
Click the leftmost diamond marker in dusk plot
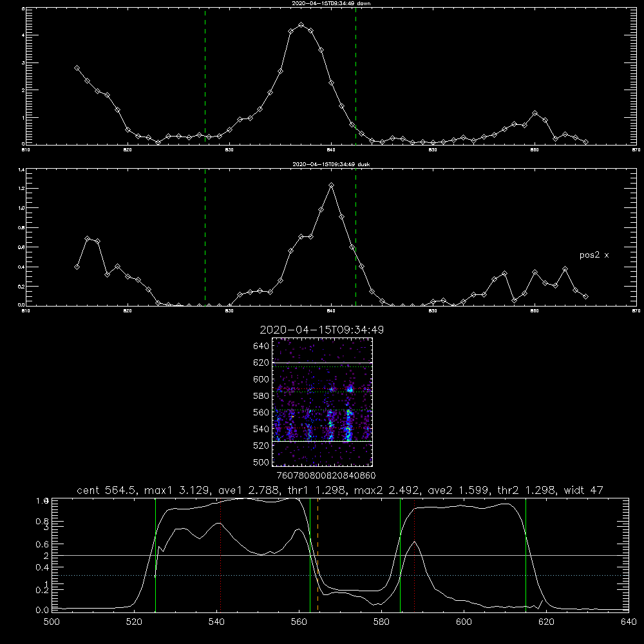click(77, 267)
